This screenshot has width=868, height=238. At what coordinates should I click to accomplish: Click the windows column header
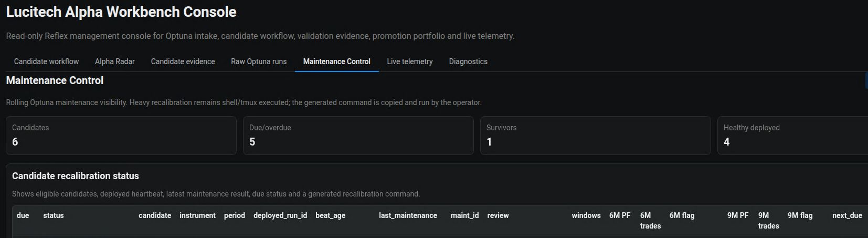(x=586, y=215)
